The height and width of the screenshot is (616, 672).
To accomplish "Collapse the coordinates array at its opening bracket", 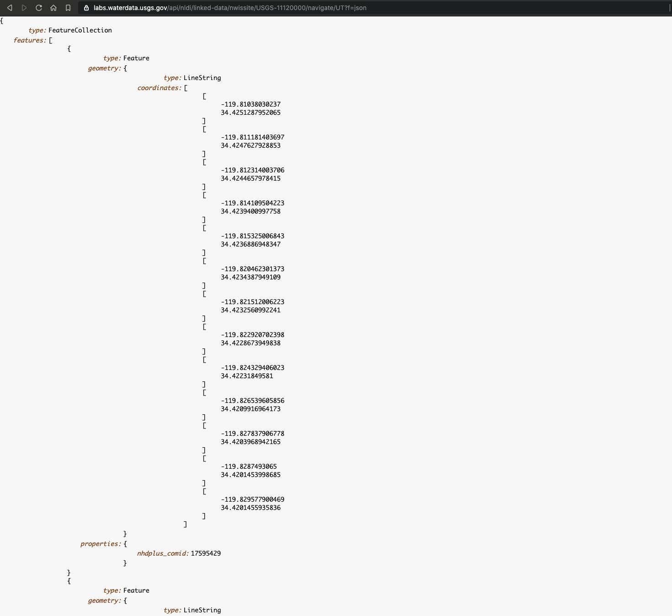I will coord(186,88).
